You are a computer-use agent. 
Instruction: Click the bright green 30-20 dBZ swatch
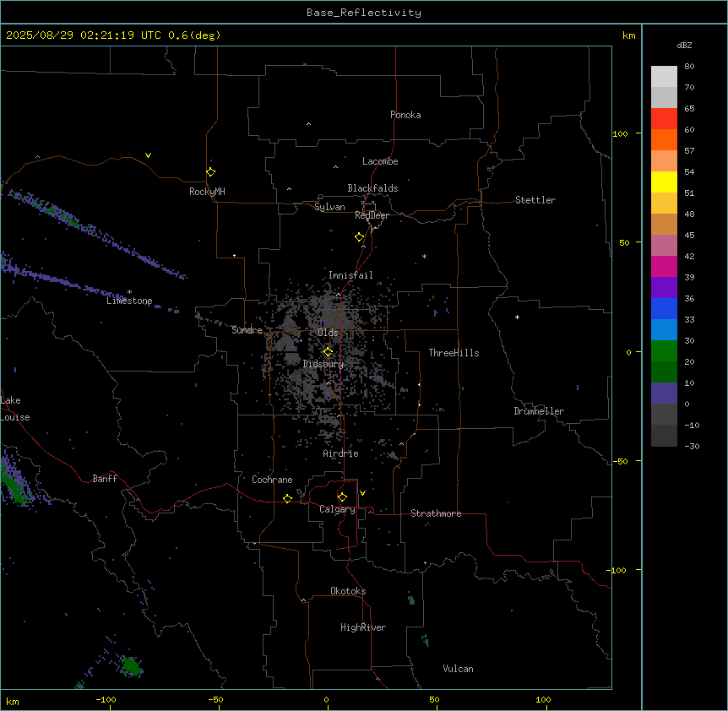click(x=664, y=351)
